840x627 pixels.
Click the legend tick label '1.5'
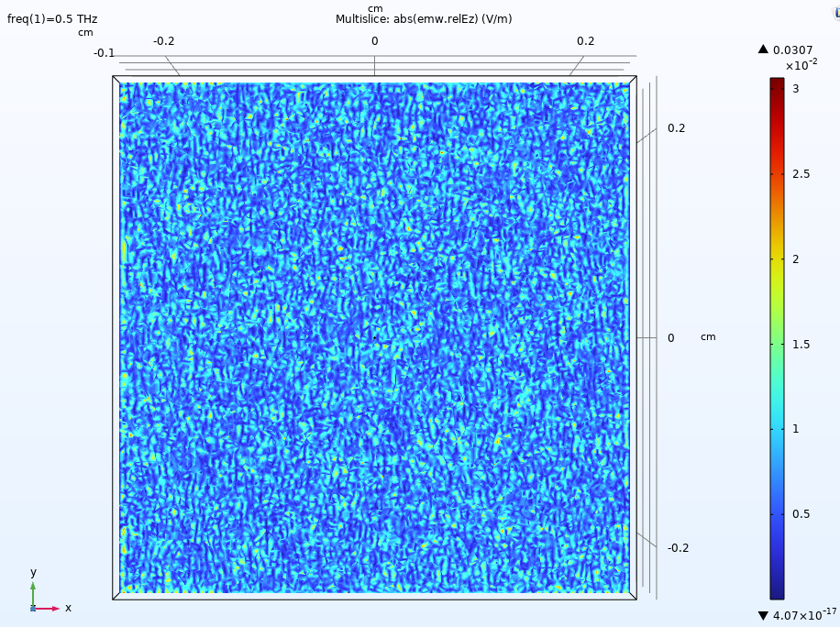point(801,345)
